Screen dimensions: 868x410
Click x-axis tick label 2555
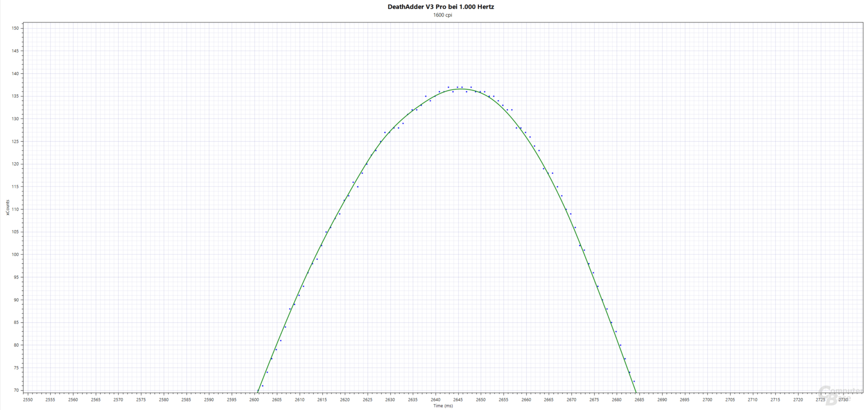(x=50, y=400)
